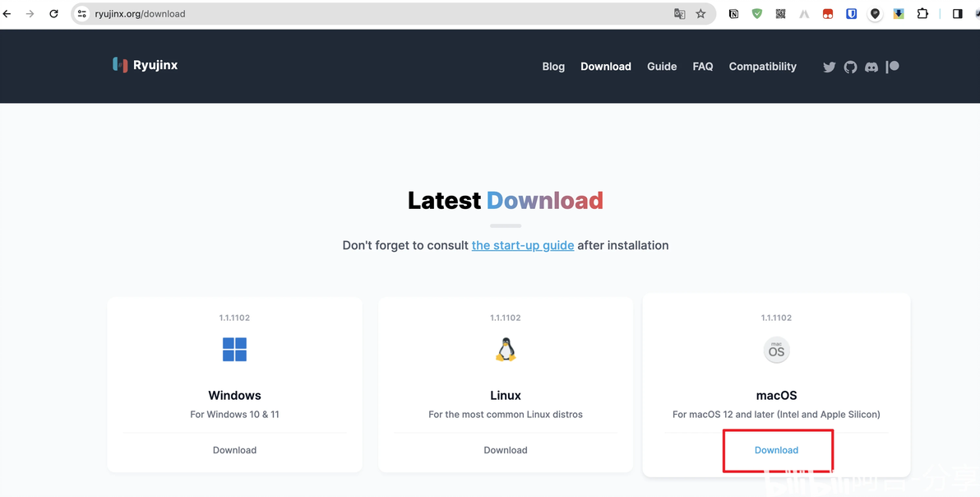Screen dimensions: 980x497
Task: Click 'For macOS 12 and later' description
Action: pyautogui.click(x=776, y=414)
